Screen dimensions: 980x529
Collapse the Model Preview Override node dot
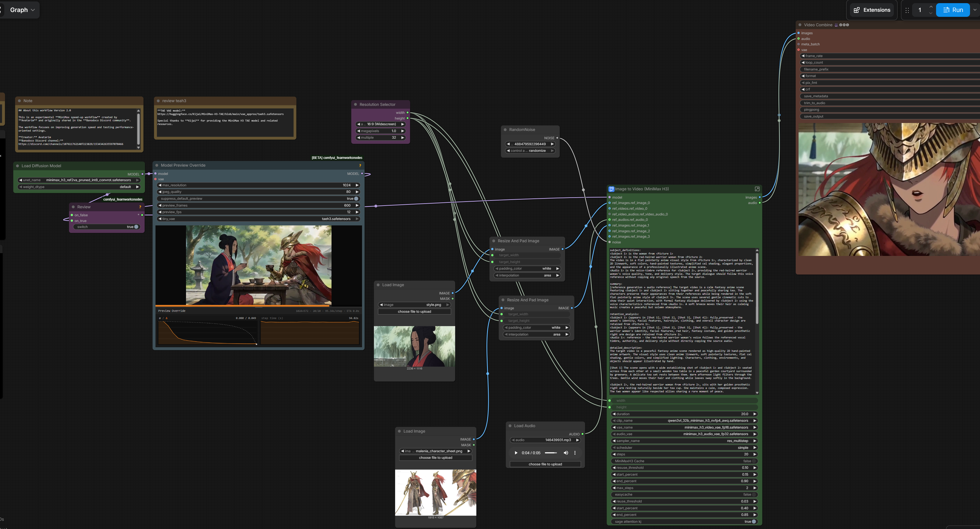point(157,165)
